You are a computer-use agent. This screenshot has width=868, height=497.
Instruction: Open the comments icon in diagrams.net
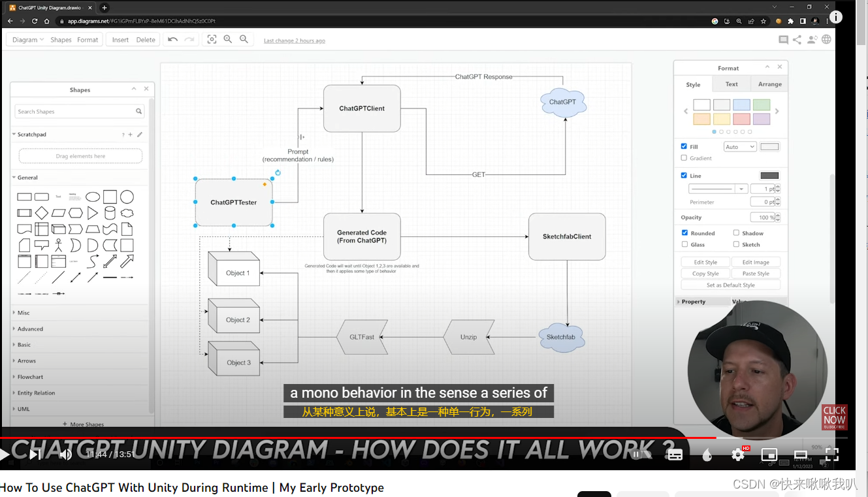tap(783, 40)
